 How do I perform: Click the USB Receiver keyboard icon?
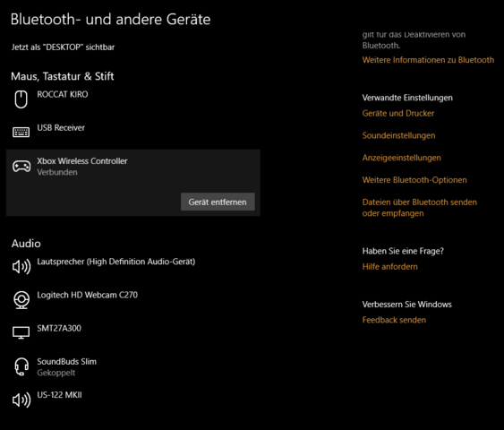pos(21,133)
